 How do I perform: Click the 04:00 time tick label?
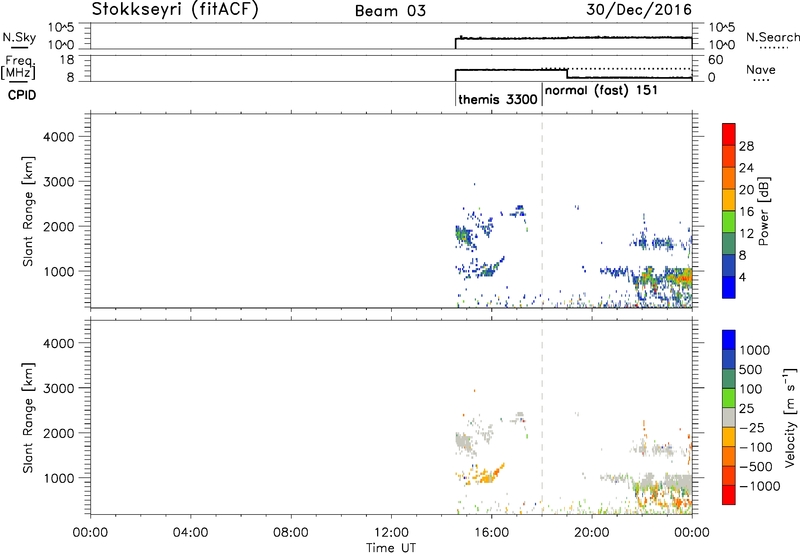click(190, 533)
